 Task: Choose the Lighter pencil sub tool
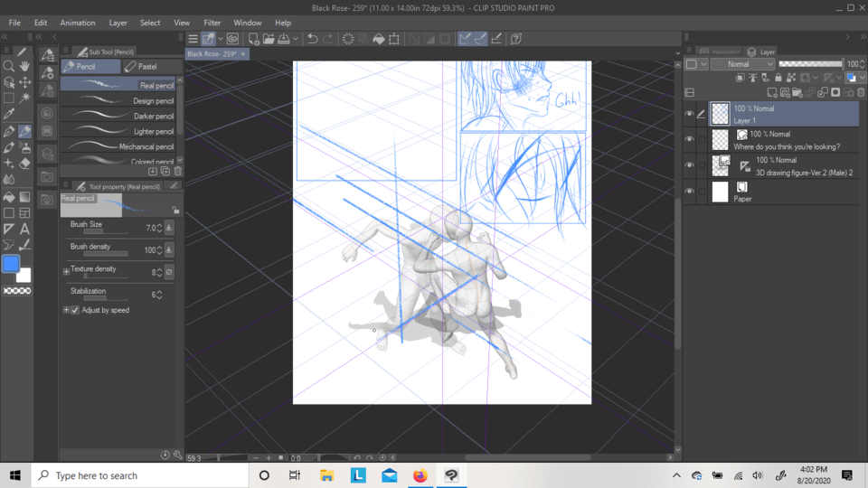point(118,131)
